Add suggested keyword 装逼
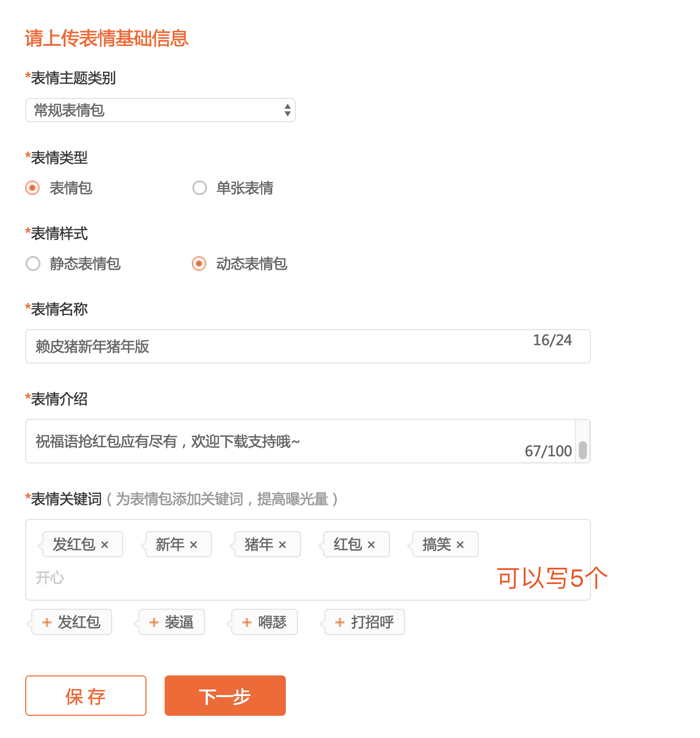The width and height of the screenshot is (700, 738). (171, 622)
